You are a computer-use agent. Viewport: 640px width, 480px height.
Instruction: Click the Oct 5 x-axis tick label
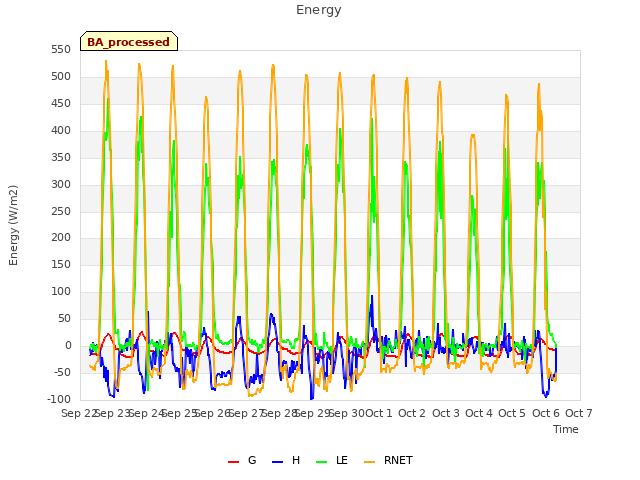coord(512,413)
